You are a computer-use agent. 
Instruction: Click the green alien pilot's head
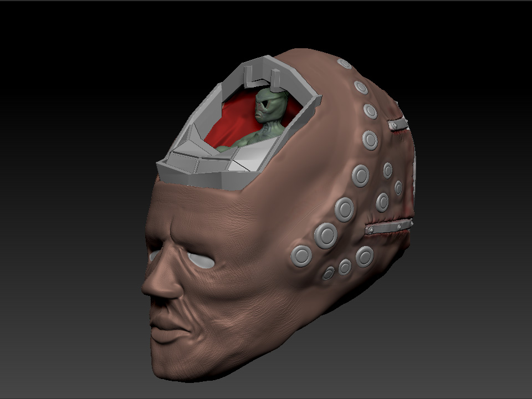(270, 106)
